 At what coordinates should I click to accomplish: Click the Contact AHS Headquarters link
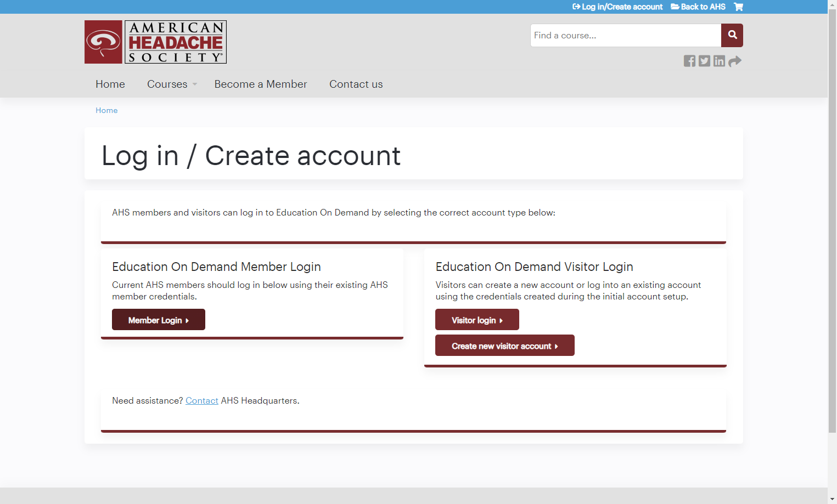tap(202, 401)
